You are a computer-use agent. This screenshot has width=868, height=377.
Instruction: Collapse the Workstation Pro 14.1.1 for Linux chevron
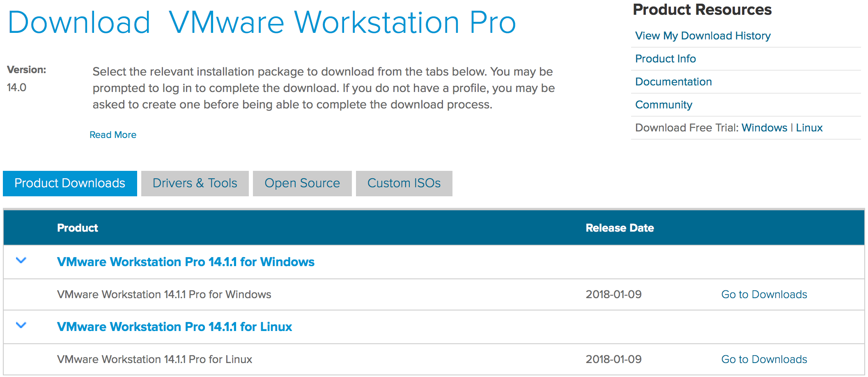click(21, 325)
